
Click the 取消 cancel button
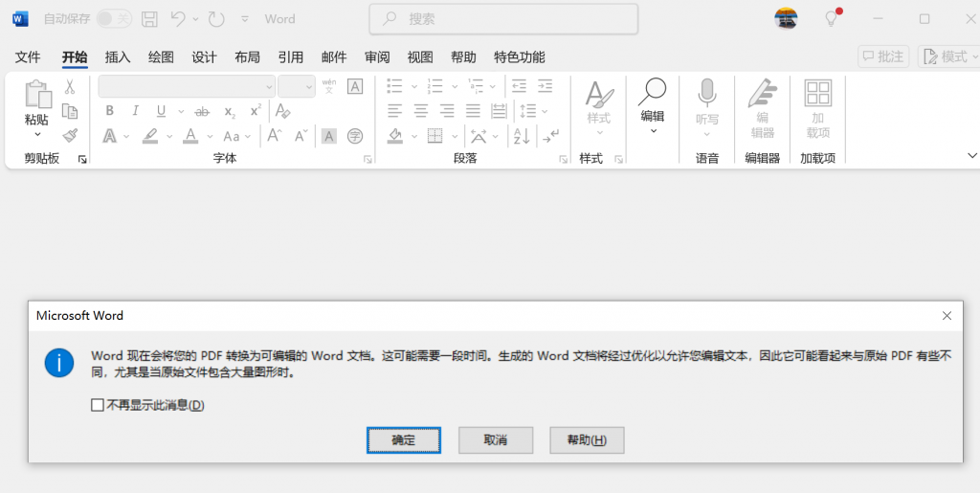[x=496, y=440]
